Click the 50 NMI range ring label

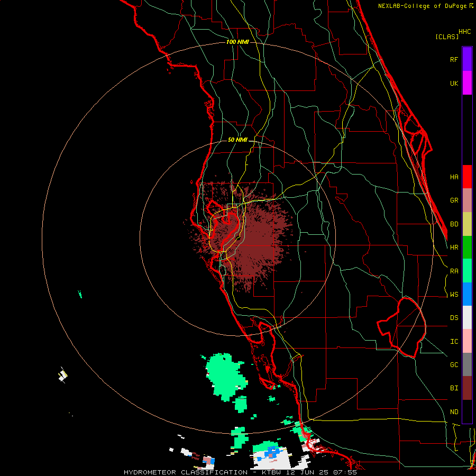237,140
